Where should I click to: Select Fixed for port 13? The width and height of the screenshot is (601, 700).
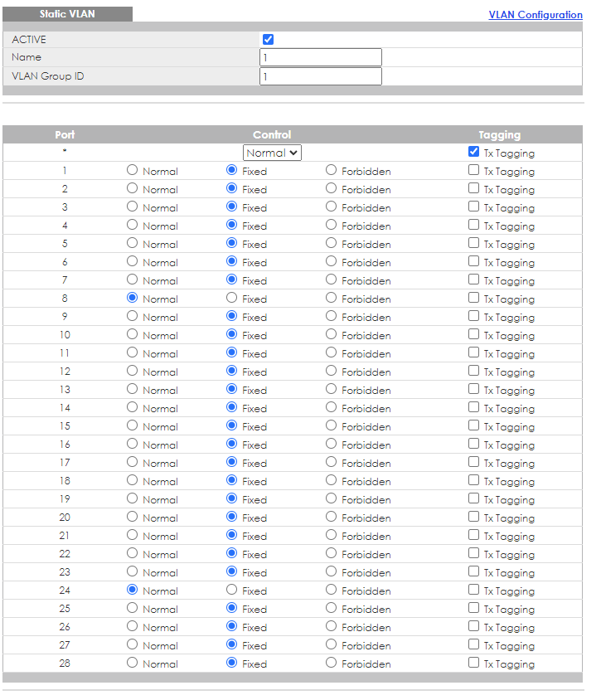(231, 389)
